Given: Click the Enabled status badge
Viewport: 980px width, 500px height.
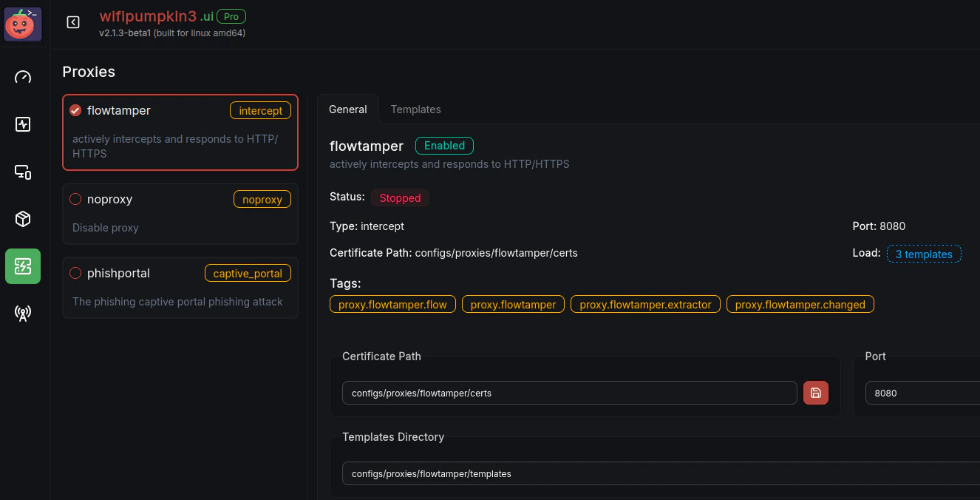Looking at the screenshot, I should pyautogui.click(x=444, y=146).
